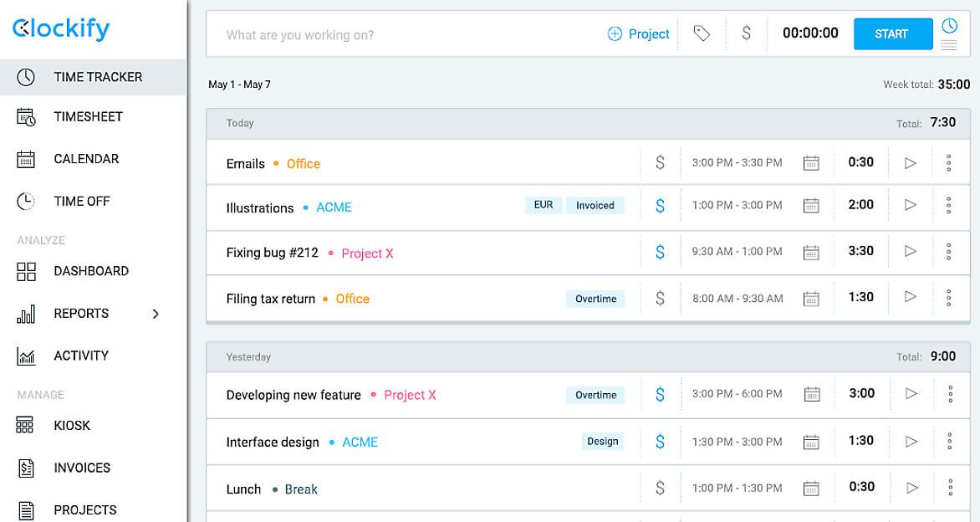Viewport: 980px width, 522px height.
Task: Open calendar icon on the Lunch entry
Action: tap(810, 488)
